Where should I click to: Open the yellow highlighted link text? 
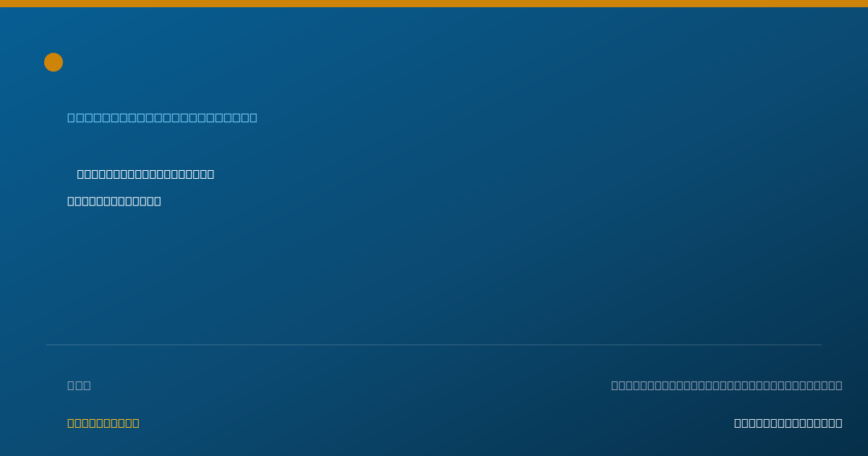pyautogui.click(x=103, y=423)
